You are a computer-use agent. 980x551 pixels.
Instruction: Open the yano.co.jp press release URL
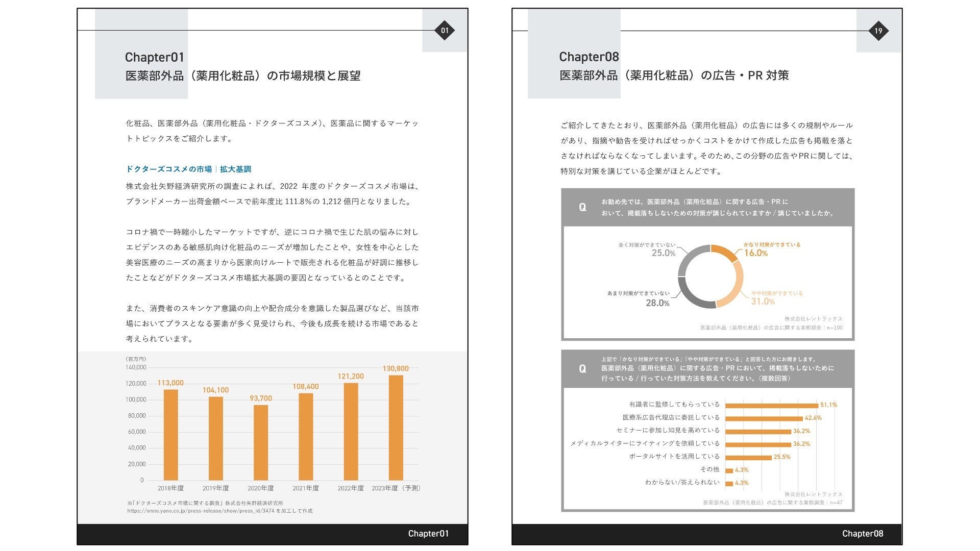[x=201, y=511]
